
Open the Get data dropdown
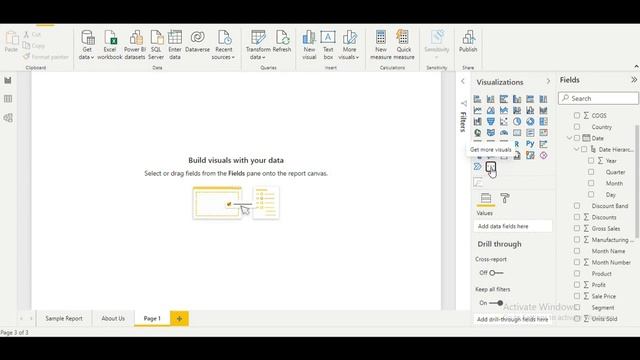pos(87,45)
